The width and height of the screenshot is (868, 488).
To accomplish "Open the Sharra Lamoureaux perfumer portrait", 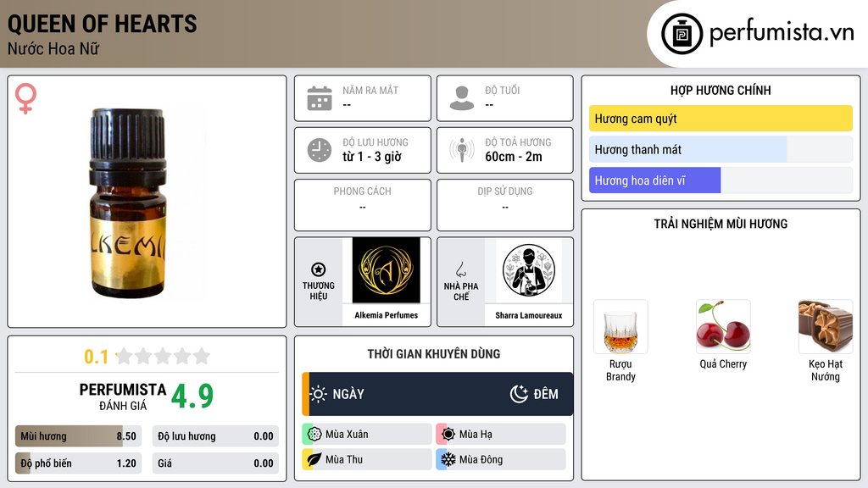I will click(529, 270).
